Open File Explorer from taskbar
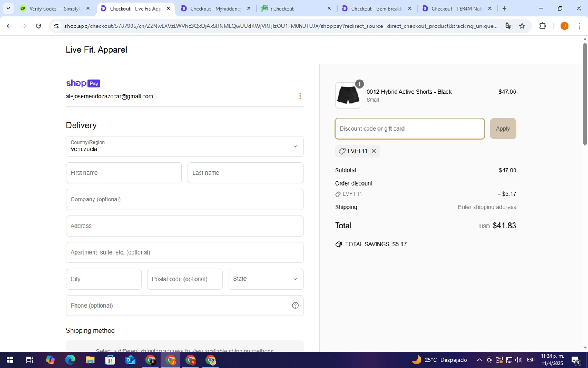The height and width of the screenshot is (368, 588). [90, 360]
